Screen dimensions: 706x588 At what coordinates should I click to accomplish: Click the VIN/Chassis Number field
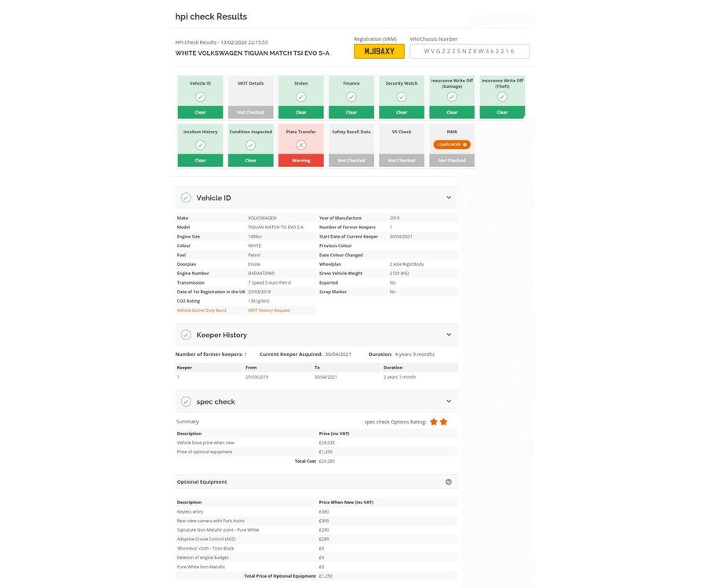(x=469, y=51)
